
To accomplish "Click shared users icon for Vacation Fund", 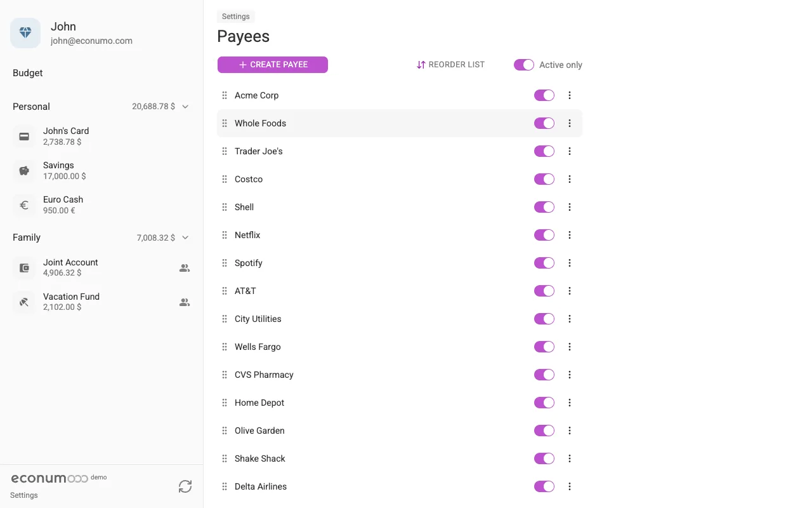I will pyautogui.click(x=185, y=302).
